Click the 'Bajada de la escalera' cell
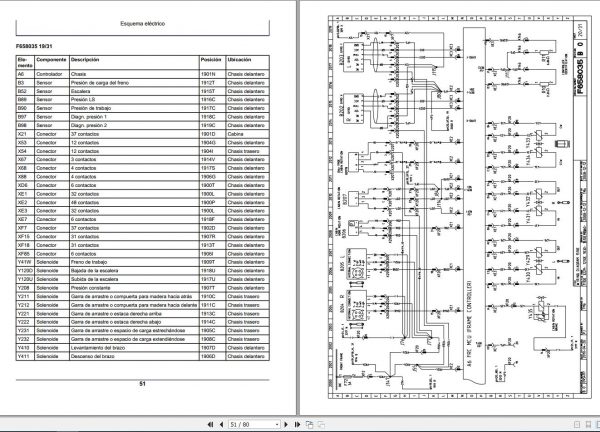The image size is (600, 432). tap(134, 271)
